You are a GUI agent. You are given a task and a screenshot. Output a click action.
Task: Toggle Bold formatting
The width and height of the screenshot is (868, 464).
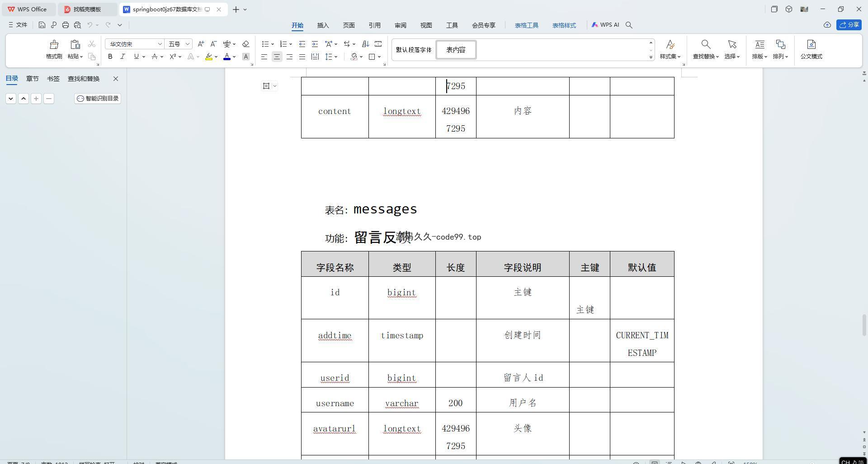[x=110, y=57]
